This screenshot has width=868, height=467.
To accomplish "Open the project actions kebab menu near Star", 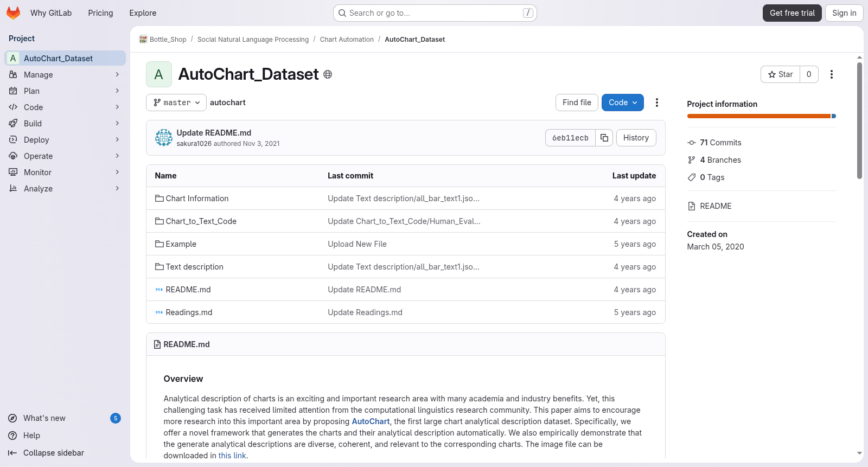I will [x=832, y=74].
